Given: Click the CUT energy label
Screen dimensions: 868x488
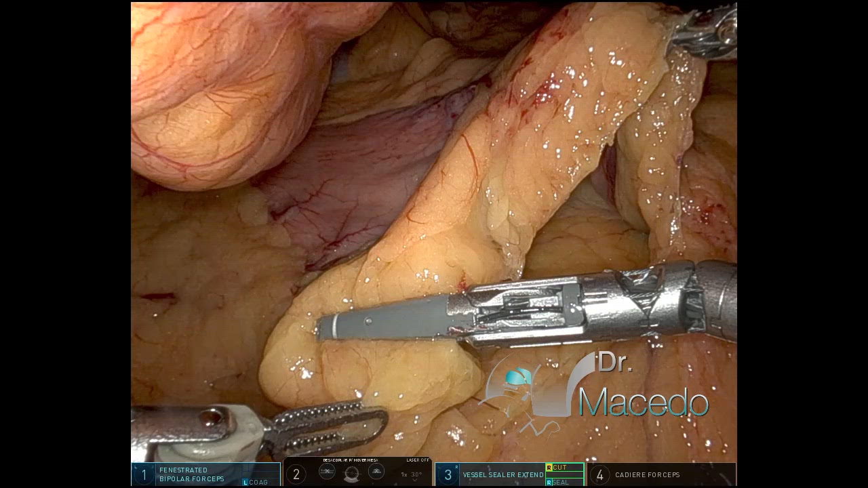Looking at the screenshot, I should click(x=560, y=468).
